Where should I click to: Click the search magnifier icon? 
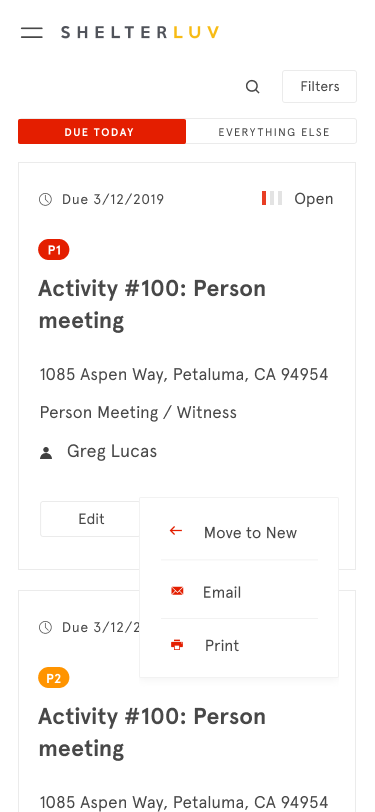pyautogui.click(x=252, y=86)
